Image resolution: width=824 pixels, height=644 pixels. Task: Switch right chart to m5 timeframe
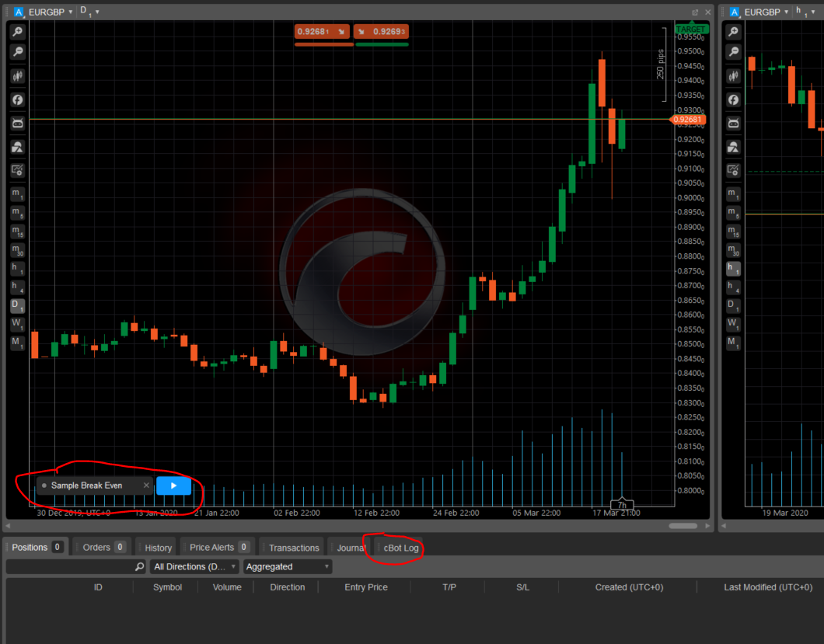tap(733, 213)
